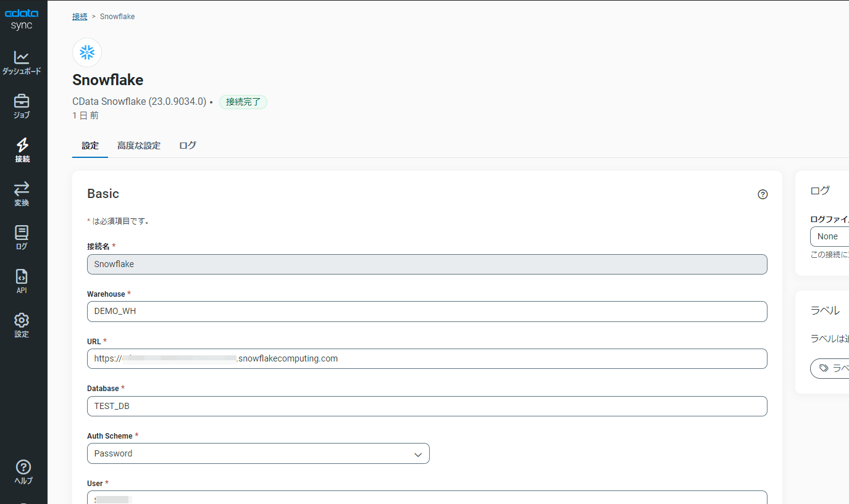This screenshot has width=849, height=504.
Task: Open the ダッシュボード sidebar panel
Action: coord(22,61)
